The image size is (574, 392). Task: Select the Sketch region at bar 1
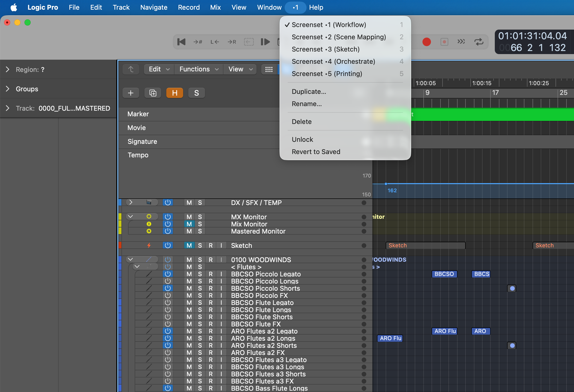click(x=426, y=245)
